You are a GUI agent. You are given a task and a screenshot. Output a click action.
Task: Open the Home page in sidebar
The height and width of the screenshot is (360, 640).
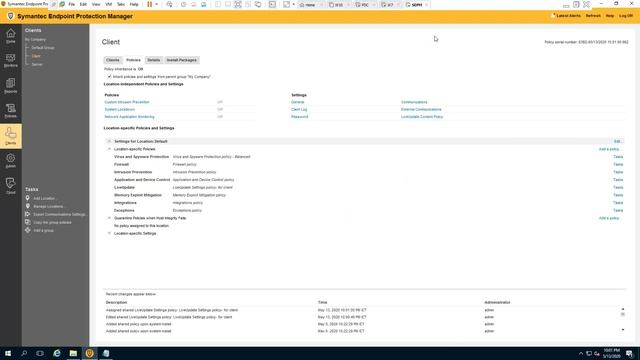click(x=11, y=36)
